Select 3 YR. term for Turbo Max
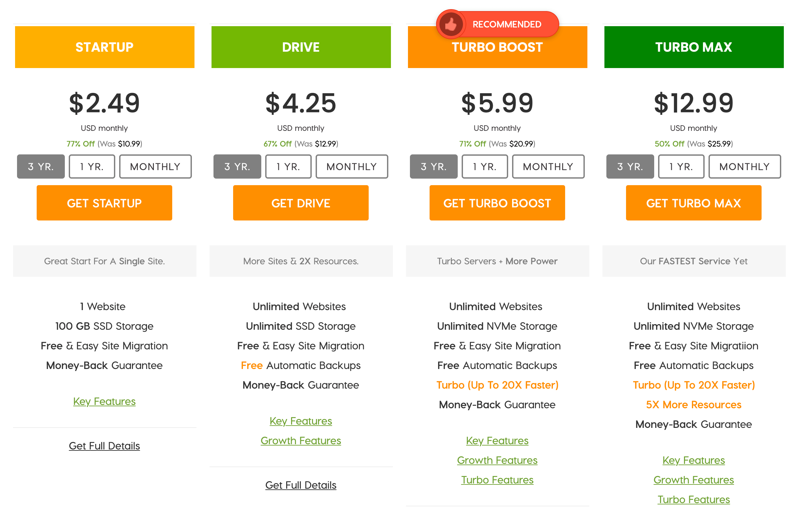Image resolution: width=812 pixels, height=509 pixels. point(630,166)
